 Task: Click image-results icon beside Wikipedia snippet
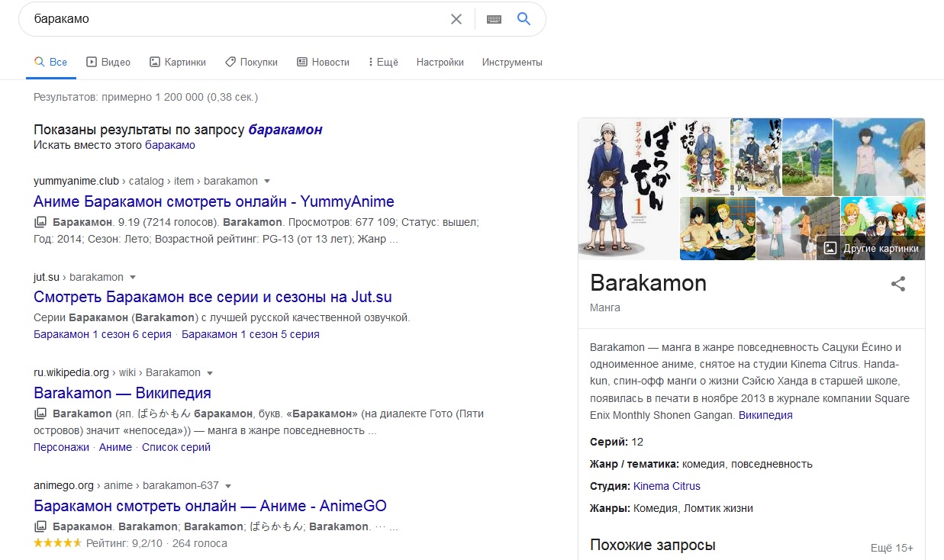coord(40,414)
